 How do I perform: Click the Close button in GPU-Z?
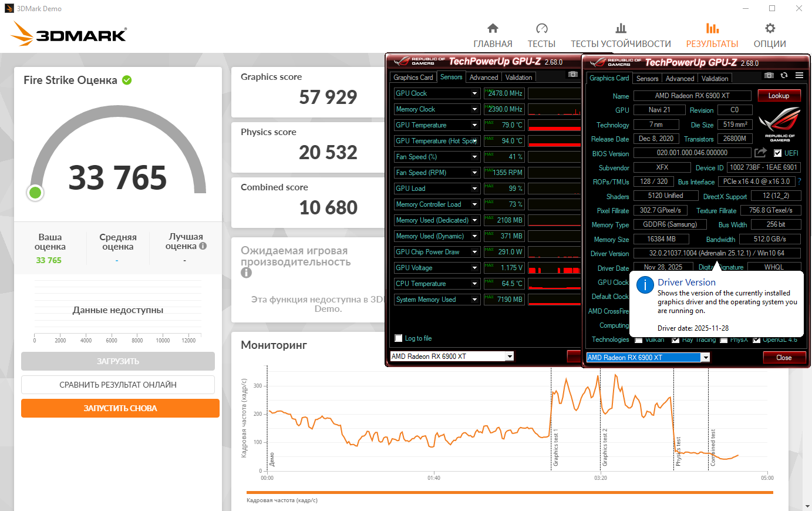pos(784,358)
